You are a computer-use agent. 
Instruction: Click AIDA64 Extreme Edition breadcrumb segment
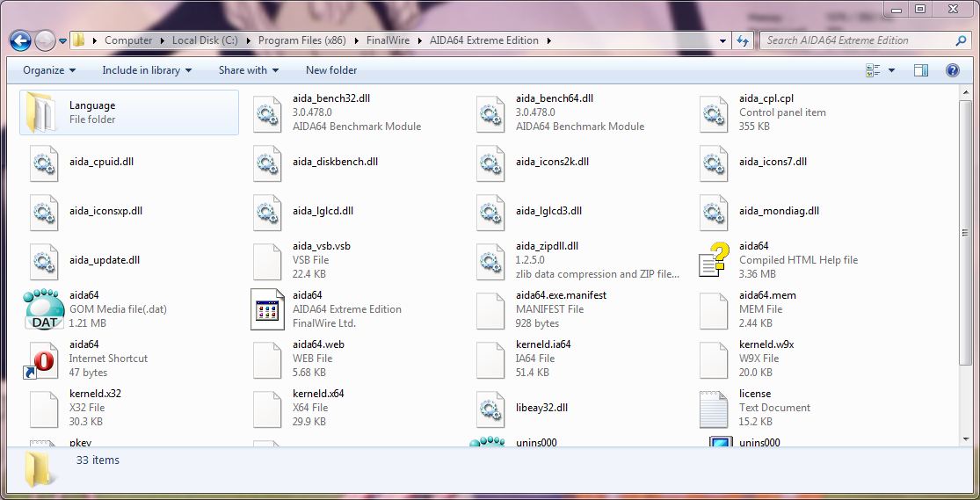pos(483,40)
